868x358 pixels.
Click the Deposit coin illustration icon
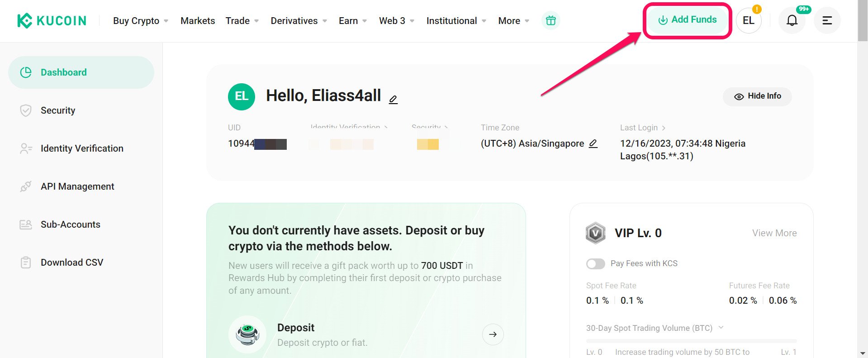pyautogui.click(x=247, y=334)
